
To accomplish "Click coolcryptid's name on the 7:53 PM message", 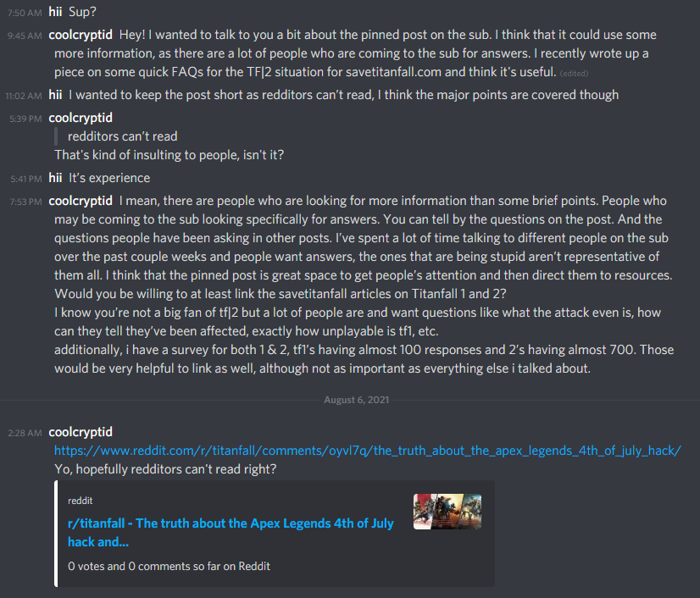I will point(81,201).
